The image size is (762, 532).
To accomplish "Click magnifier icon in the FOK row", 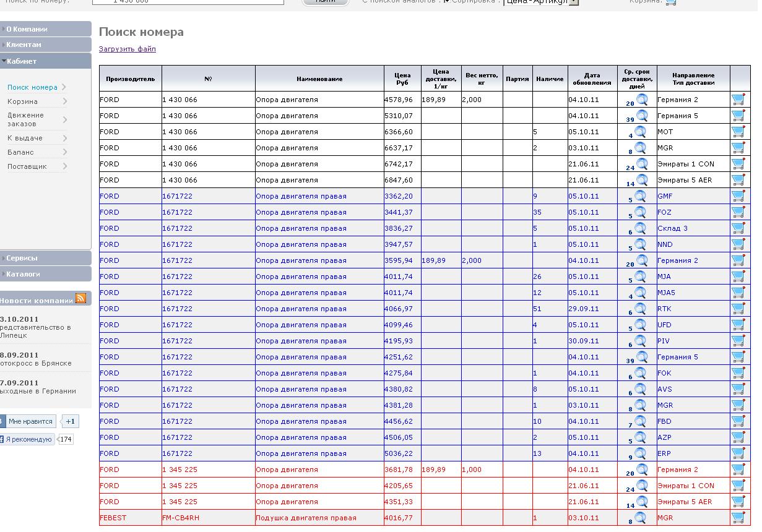I will (640, 372).
